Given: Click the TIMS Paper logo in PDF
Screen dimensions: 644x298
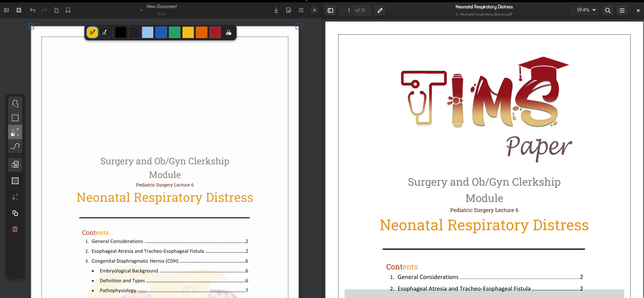Looking at the screenshot, I should point(487,109).
